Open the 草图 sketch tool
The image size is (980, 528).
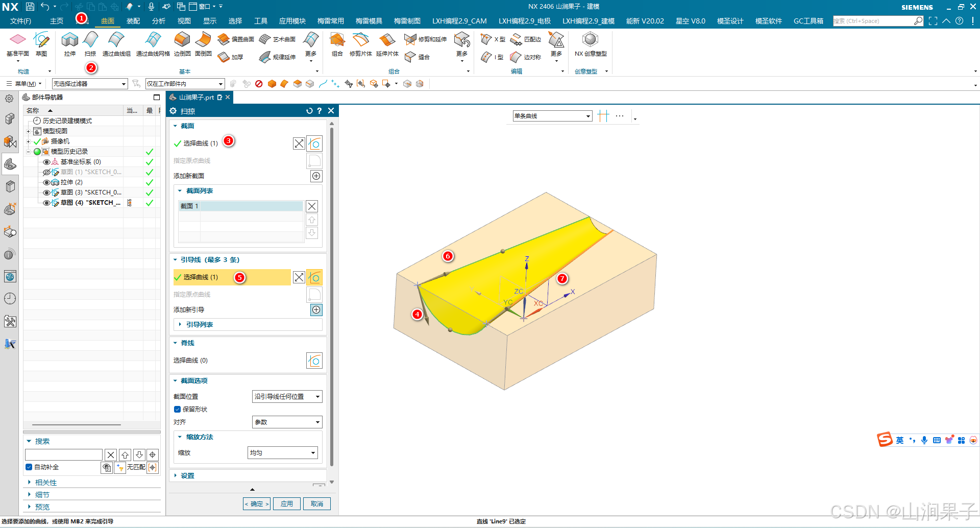pyautogui.click(x=41, y=43)
